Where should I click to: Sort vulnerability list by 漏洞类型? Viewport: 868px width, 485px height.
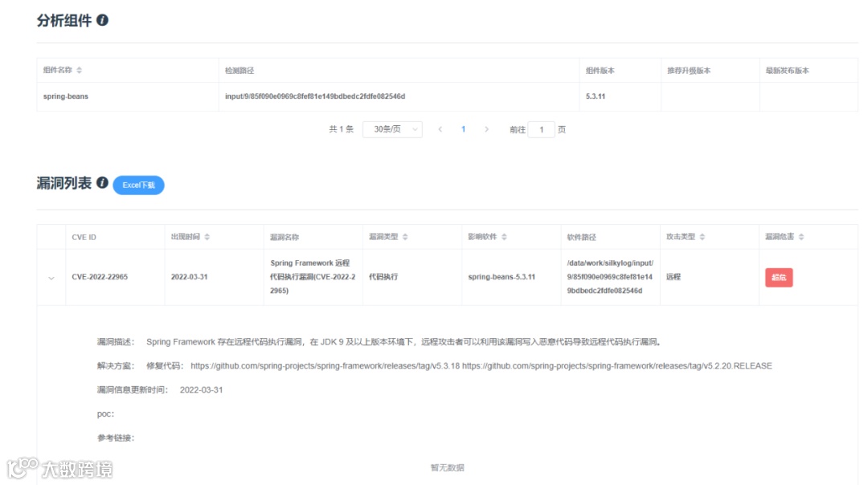(x=405, y=237)
